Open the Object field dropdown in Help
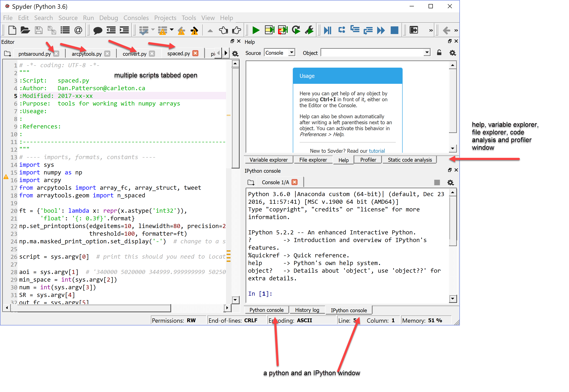Screen dimensions: 569x392 (x=427, y=52)
